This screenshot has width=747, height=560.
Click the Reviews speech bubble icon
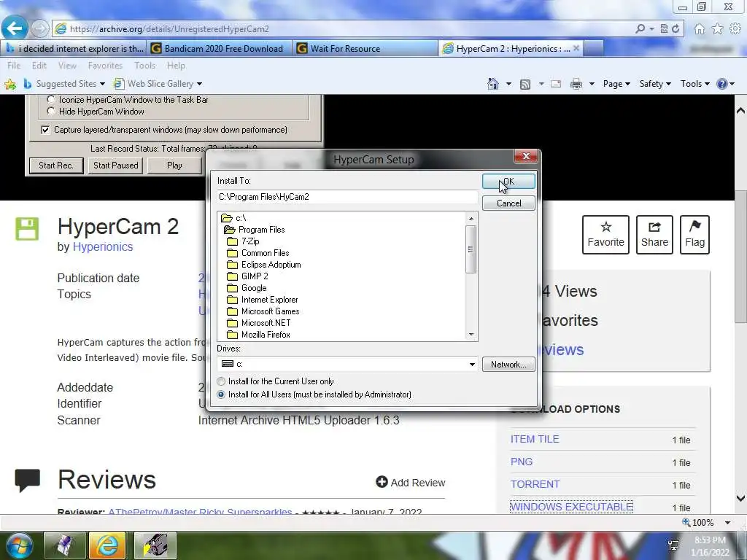pos(27,480)
